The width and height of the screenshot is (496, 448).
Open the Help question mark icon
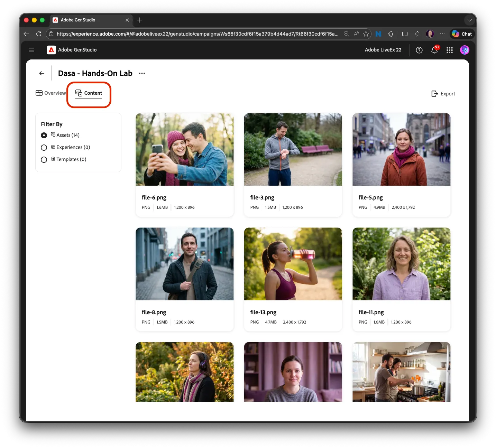(x=419, y=50)
